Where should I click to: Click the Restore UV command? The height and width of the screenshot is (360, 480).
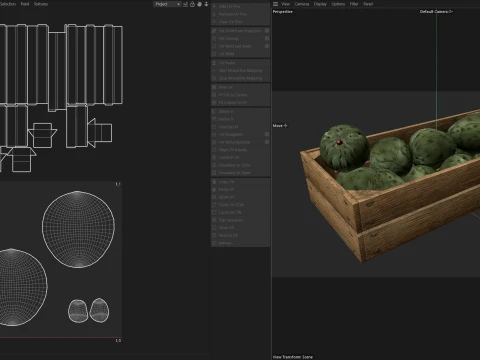point(240,235)
